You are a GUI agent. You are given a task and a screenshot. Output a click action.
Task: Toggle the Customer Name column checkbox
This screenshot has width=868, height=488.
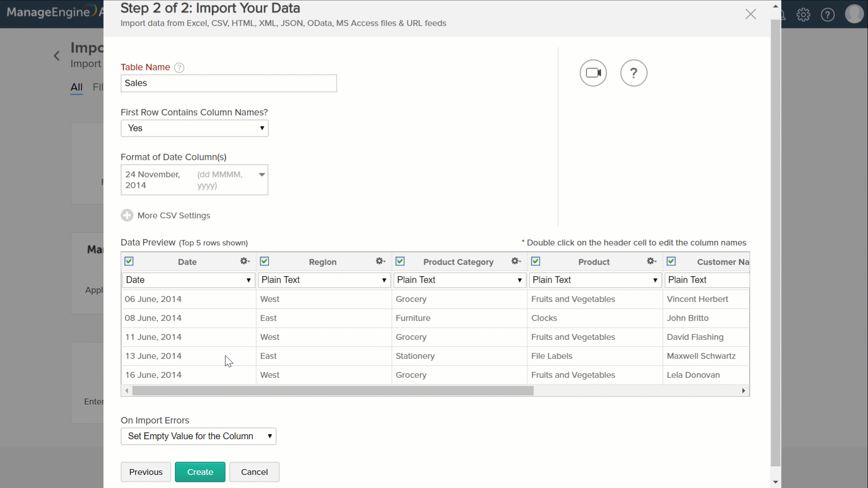click(x=671, y=261)
